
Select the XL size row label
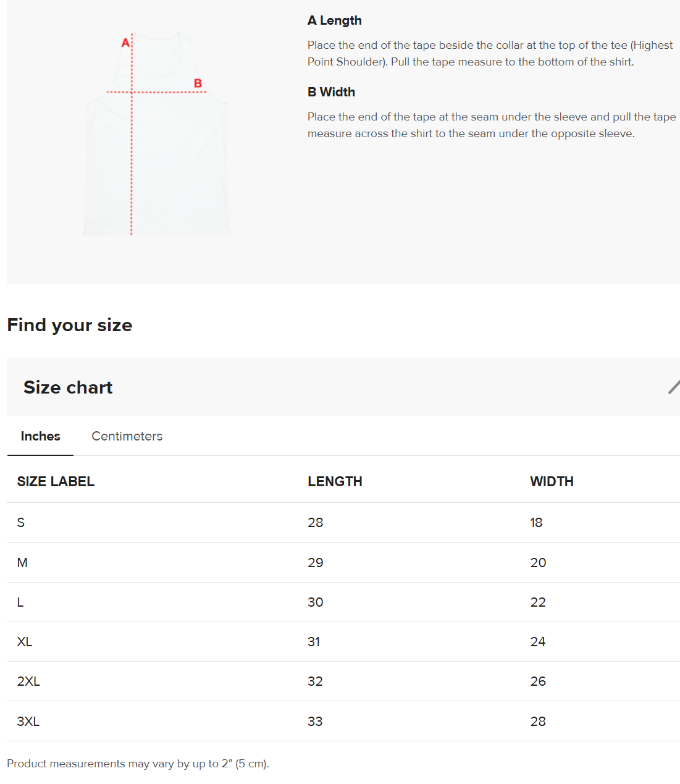(x=25, y=642)
